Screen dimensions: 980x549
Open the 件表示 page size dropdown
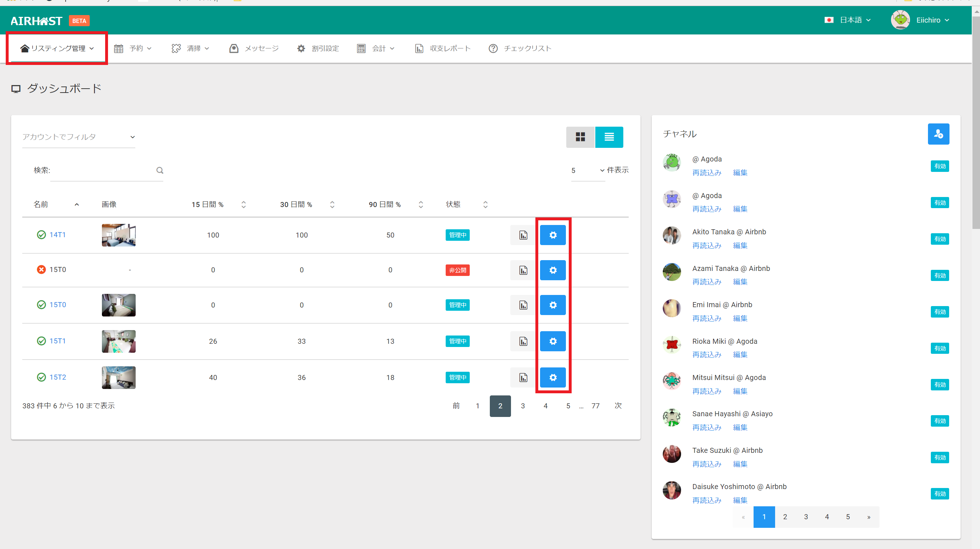tap(588, 170)
